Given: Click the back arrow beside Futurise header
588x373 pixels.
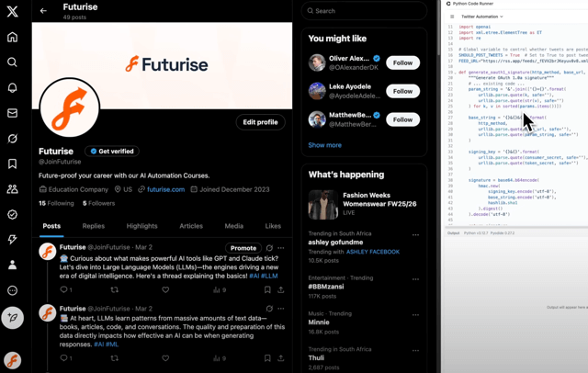Looking at the screenshot, I should tap(43, 11).
